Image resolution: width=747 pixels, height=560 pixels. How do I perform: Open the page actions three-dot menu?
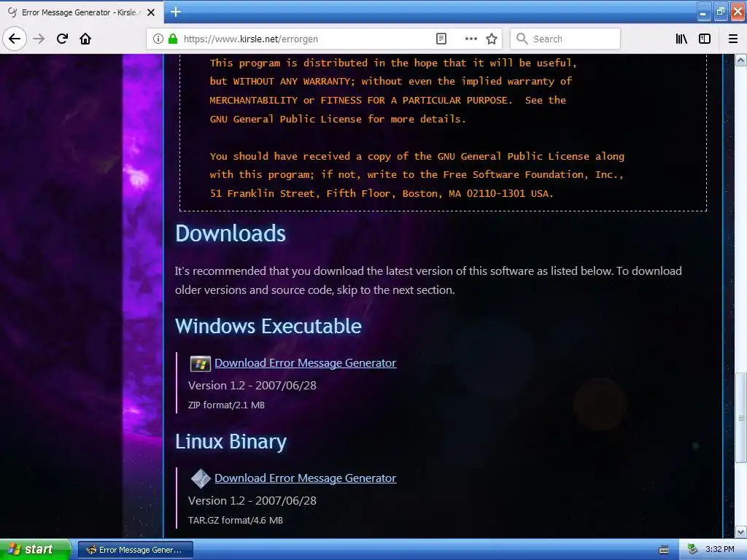pos(471,39)
